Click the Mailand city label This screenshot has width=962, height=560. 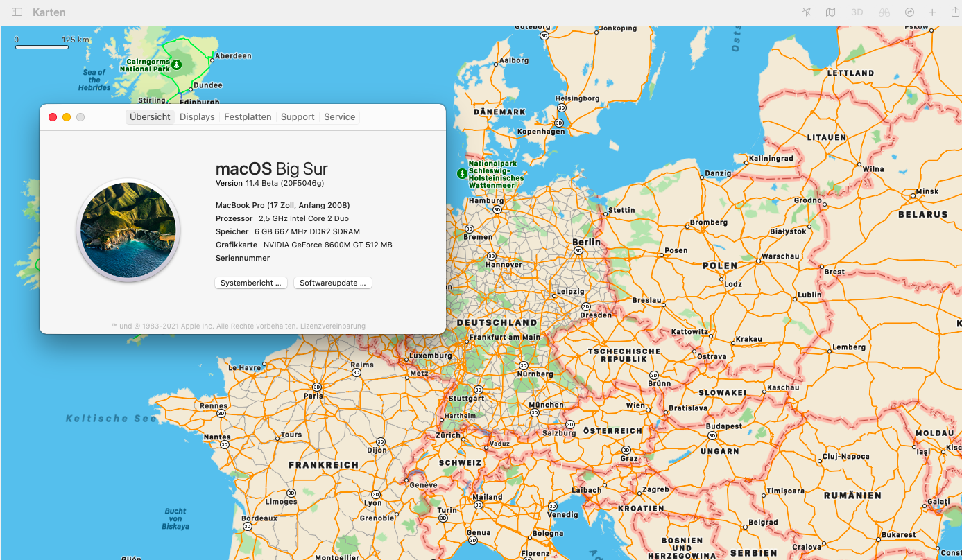point(488,497)
